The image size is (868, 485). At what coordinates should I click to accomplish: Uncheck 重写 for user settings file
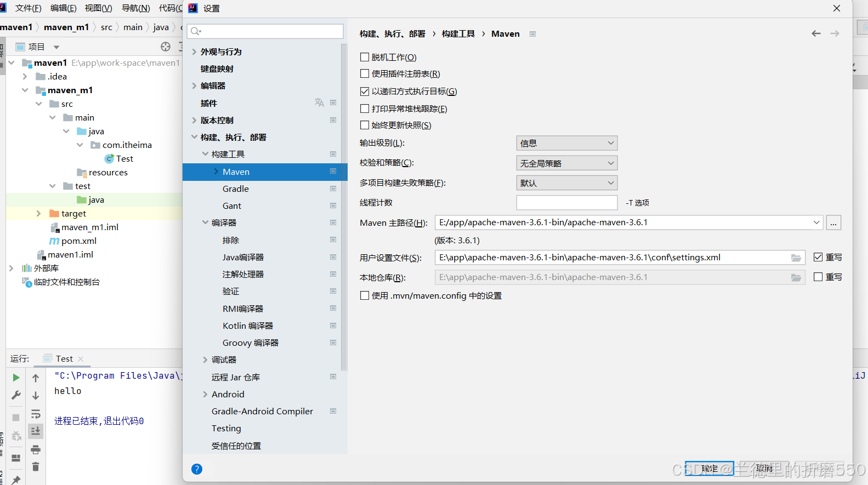tap(818, 257)
